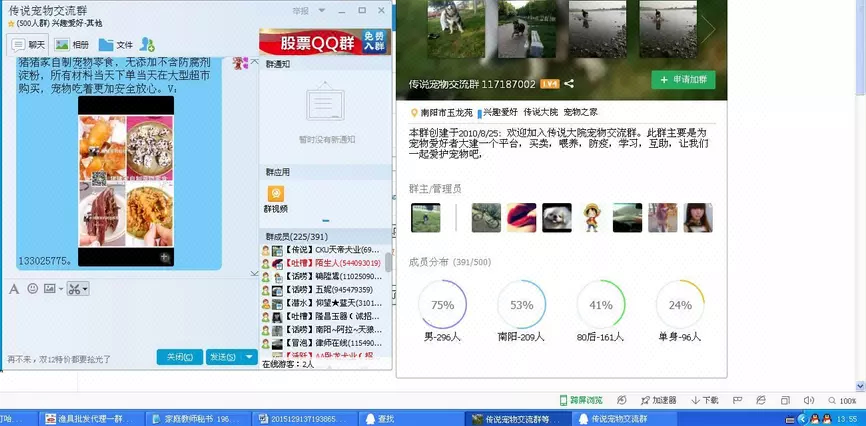Open the dropdown arrow beside 举报
866x426 pixels.
pos(322,10)
